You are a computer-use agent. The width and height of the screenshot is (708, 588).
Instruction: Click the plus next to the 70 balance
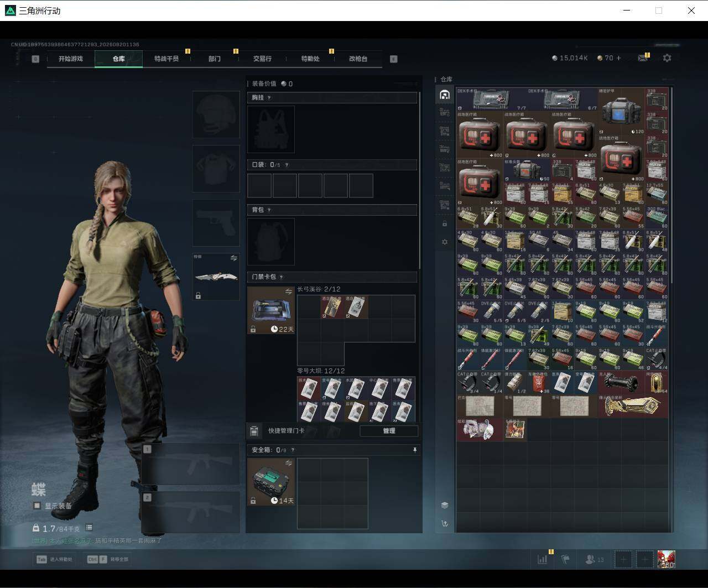point(618,58)
